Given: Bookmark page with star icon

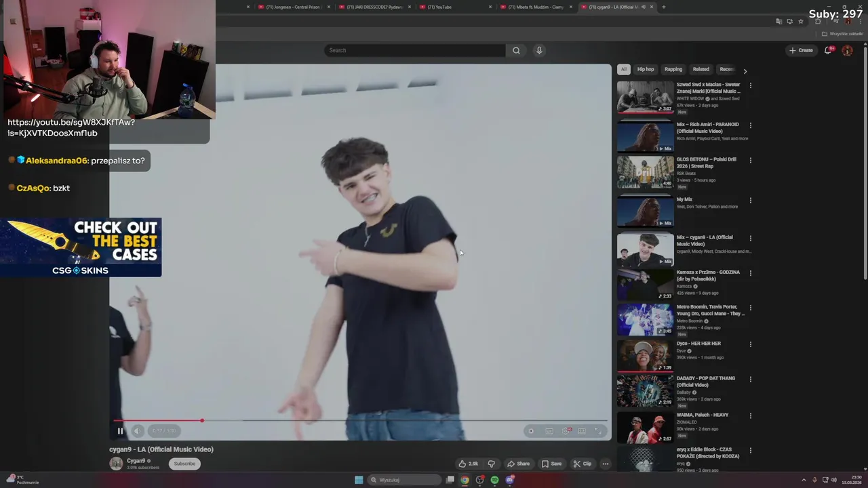Looking at the screenshot, I should [x=801, y=21].
